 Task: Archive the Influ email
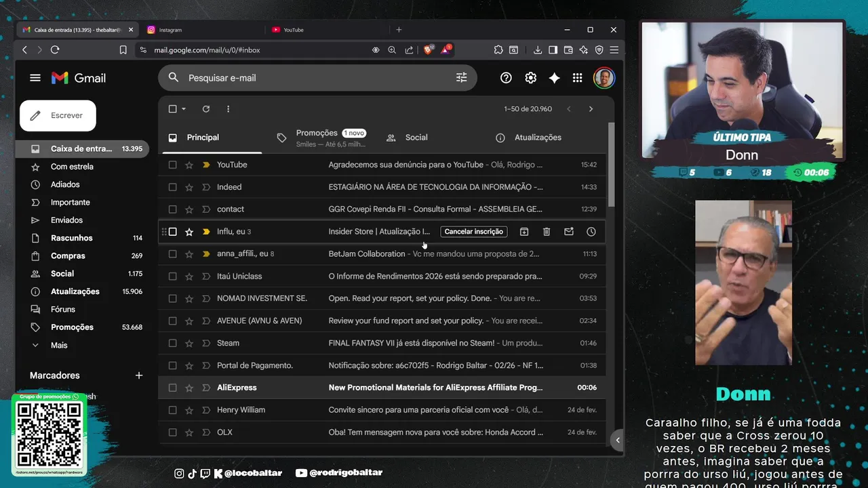(524, 232)
